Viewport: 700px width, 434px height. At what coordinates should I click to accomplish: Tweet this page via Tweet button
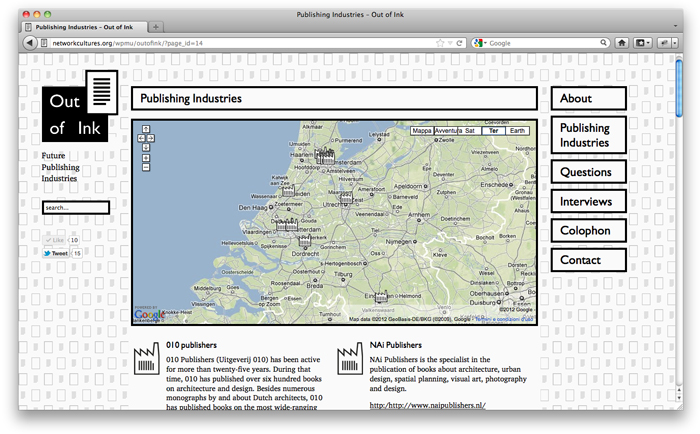click(55, 254)
